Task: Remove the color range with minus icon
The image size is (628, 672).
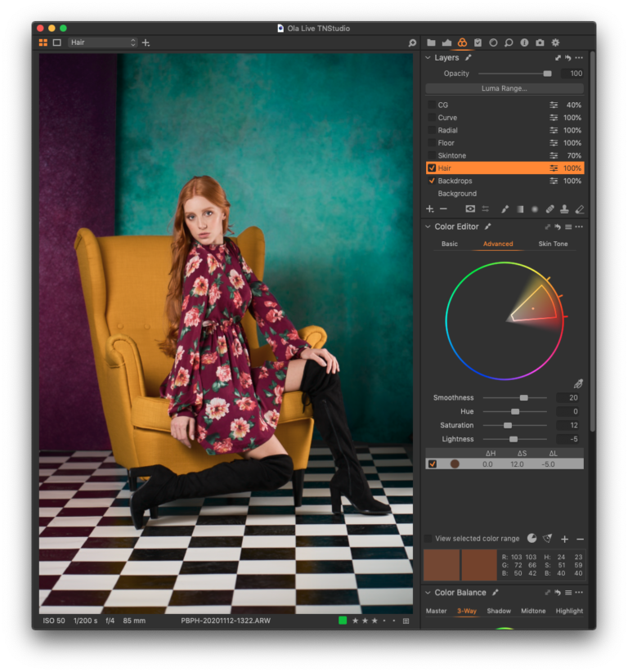Action: pos(580,539)
